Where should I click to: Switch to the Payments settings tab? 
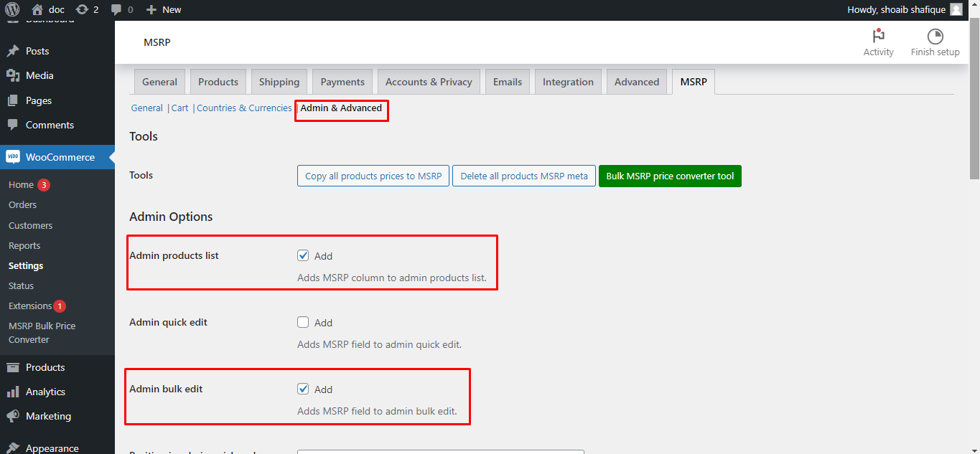click(x=343, y=82)
